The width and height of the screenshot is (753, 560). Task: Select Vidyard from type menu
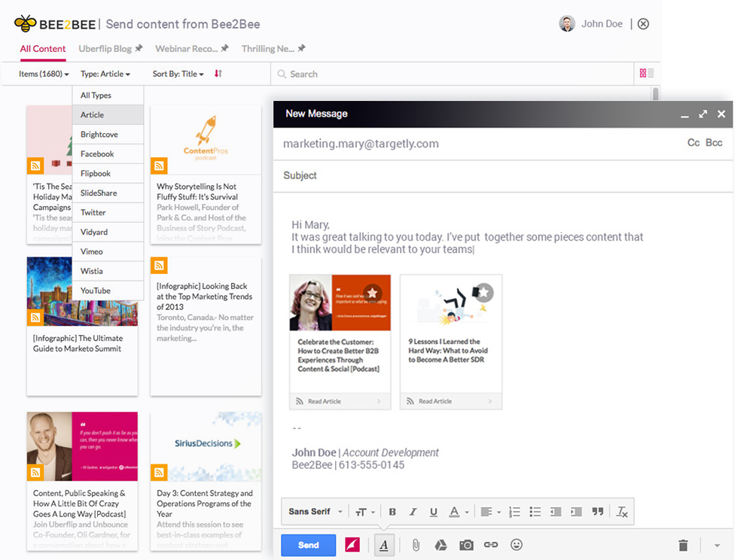(x=108, y=233)
